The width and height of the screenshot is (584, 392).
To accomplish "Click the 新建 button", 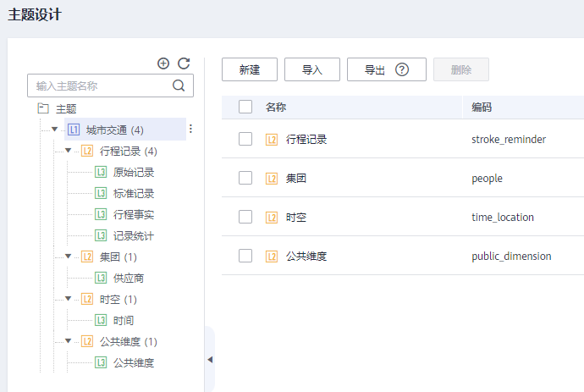I will click(249, 70).
